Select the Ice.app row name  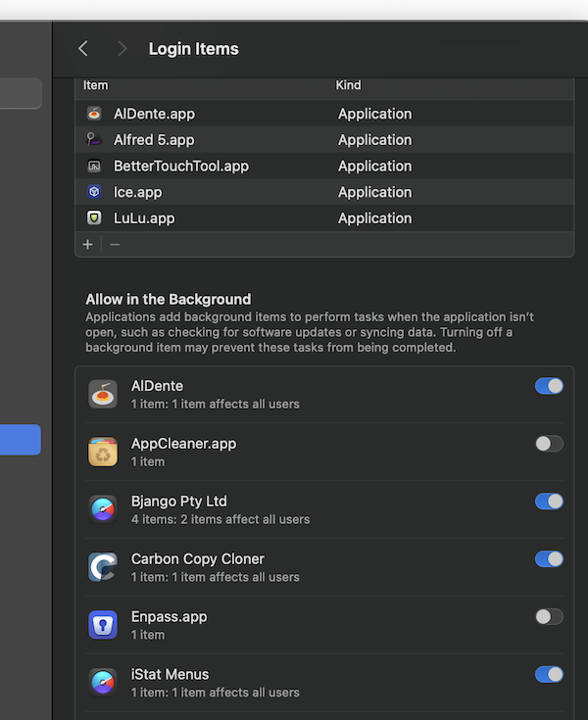138,192
